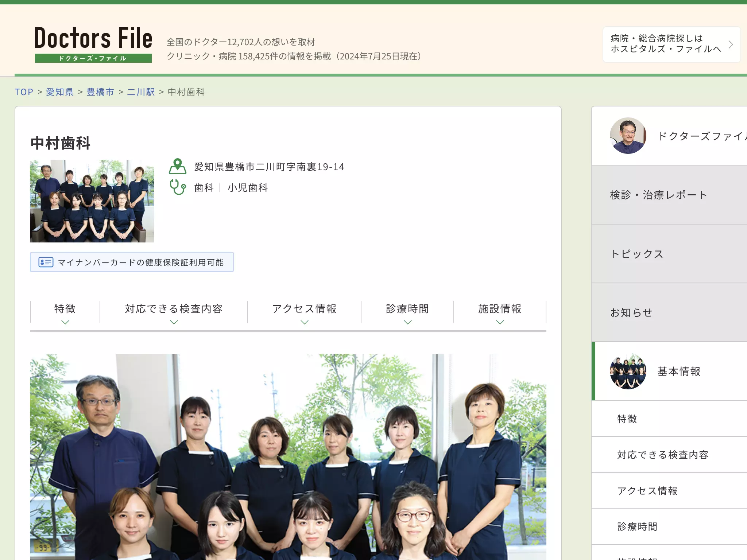Expand chevron under 施設情報 tab

(500, 322)
